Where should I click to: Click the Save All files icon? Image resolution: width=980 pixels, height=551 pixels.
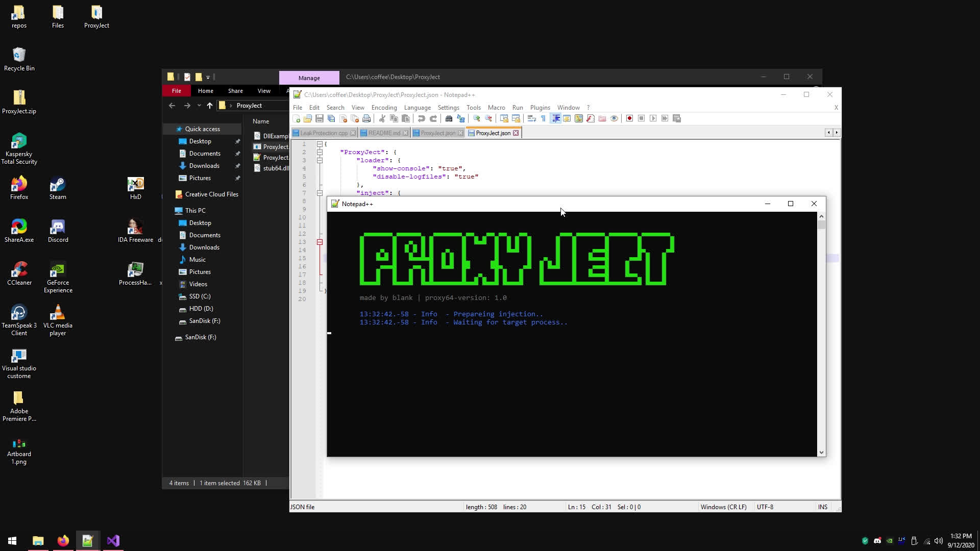331,118
